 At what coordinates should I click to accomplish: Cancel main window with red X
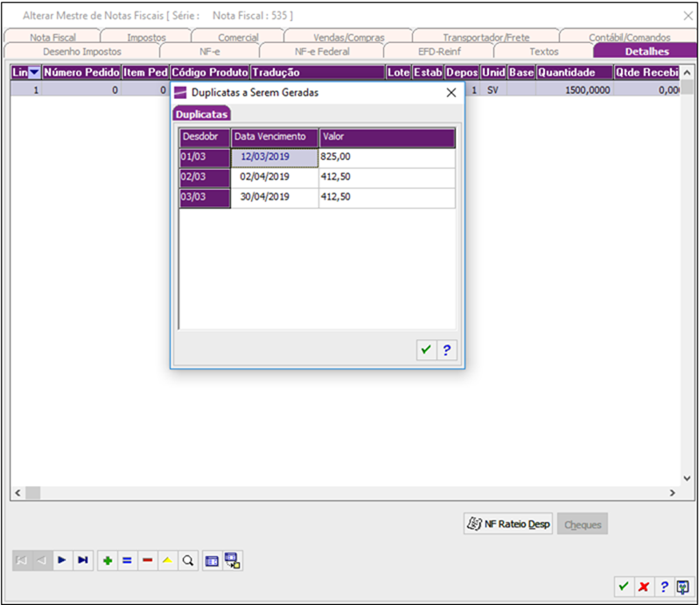click(644, 587)
